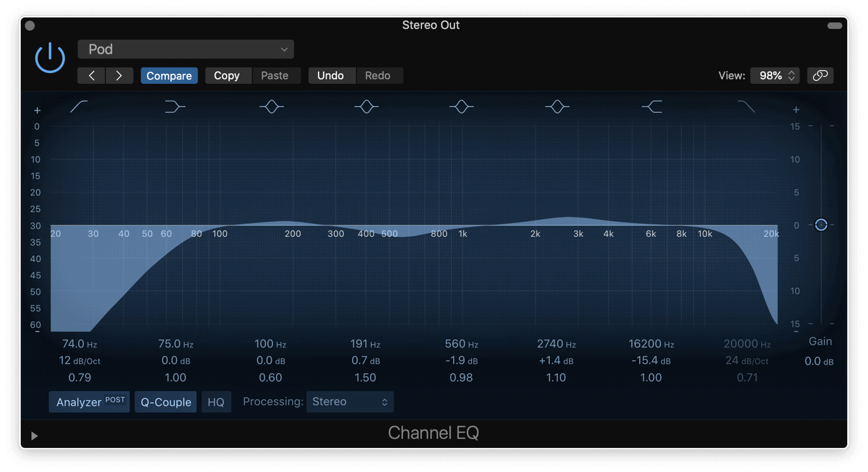This screenshot has height=472, width=868.
Task: Open the Pod preset dropdown
Action: [x=185, y=49]
